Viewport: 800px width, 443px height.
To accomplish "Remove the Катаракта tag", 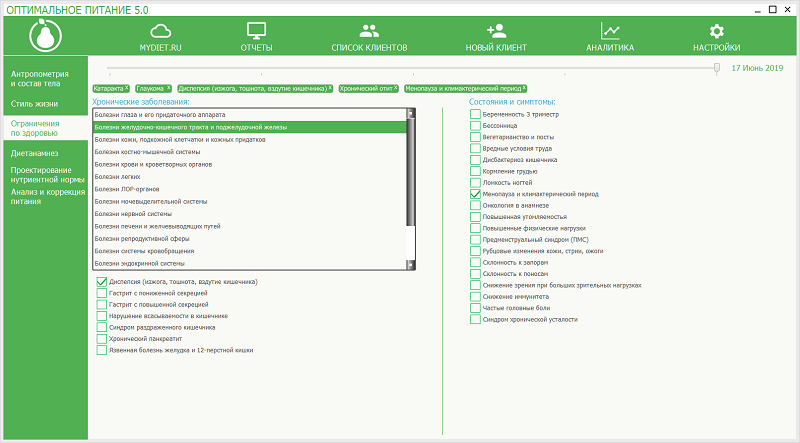I will coord(126,87).
